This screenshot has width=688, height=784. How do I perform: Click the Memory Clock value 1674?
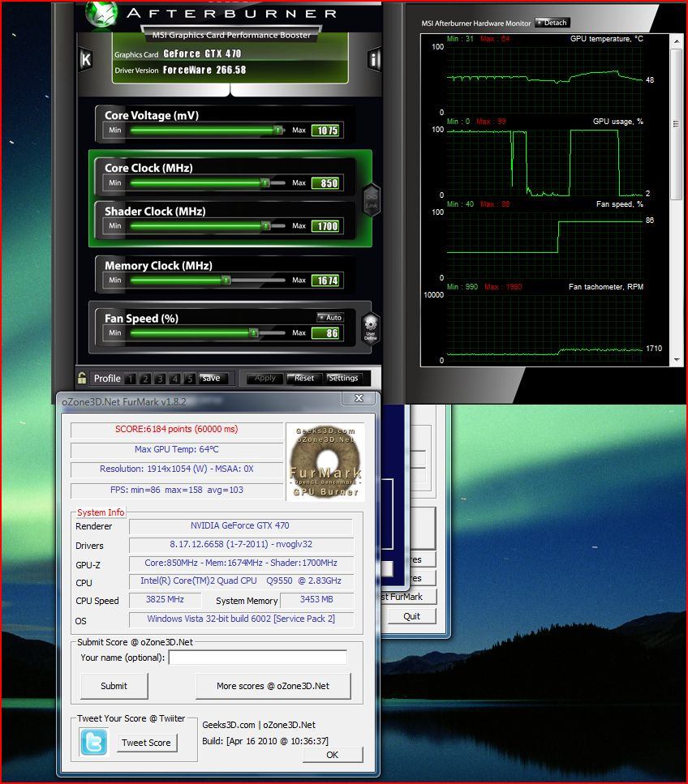click(325, 281)
